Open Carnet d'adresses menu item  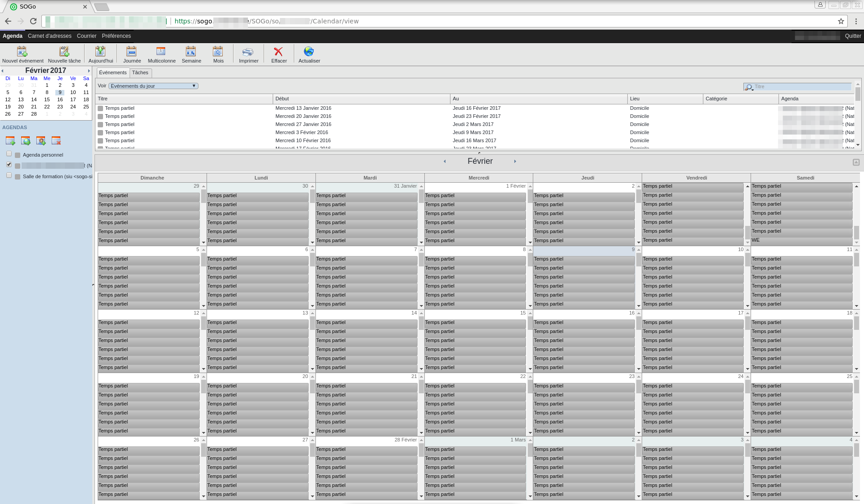[49, 36]
